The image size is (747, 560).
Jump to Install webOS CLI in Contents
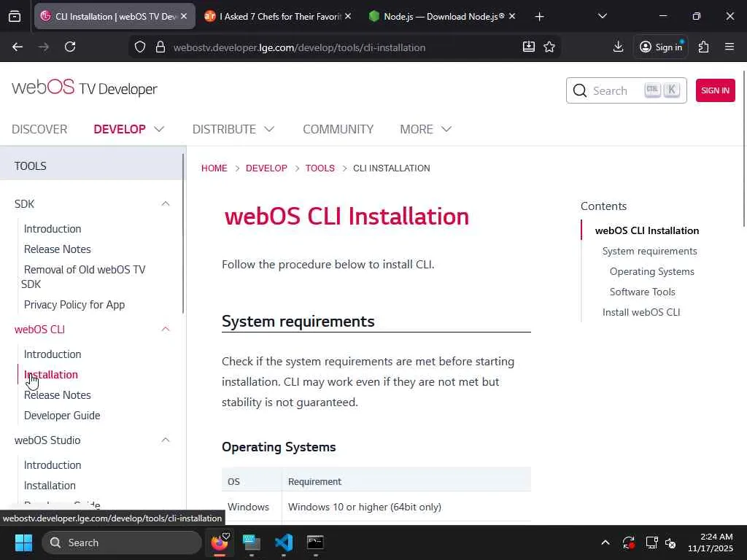tap(641, 312)
